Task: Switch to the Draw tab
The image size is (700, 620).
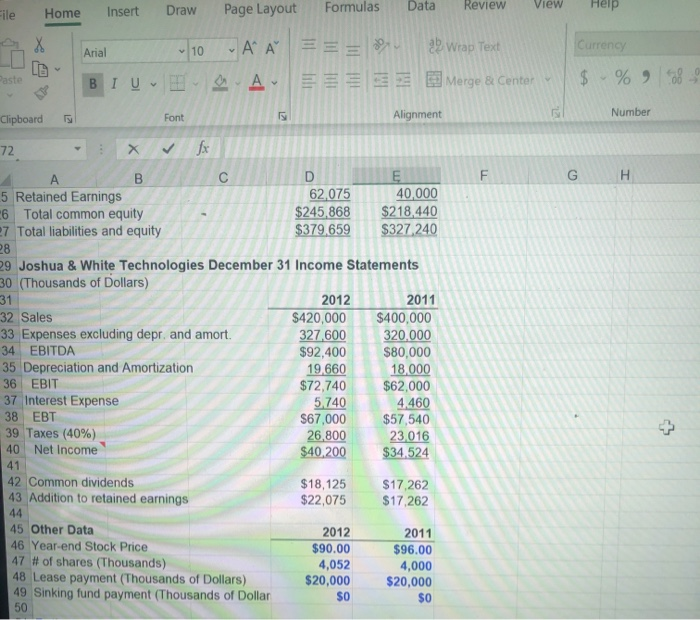Action: 181,10
